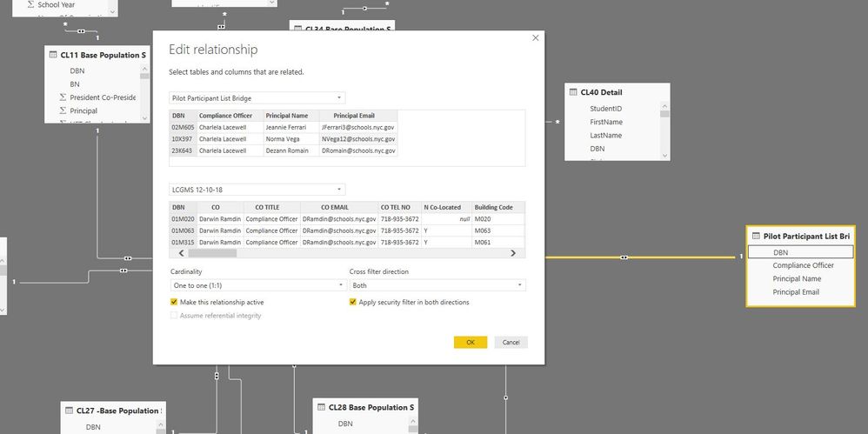Click the Pilot Participant List Bri table icon

pyautogui.click(x=756, y=236)
